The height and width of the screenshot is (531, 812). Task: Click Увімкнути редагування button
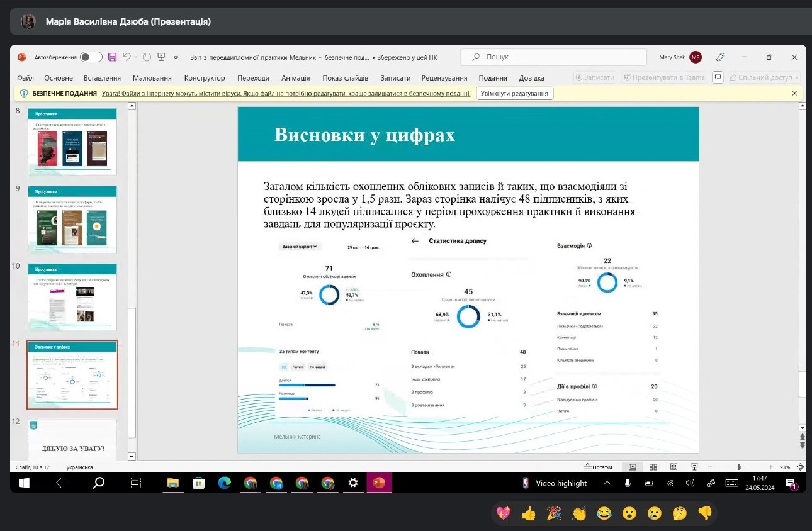tap(514, 93)
